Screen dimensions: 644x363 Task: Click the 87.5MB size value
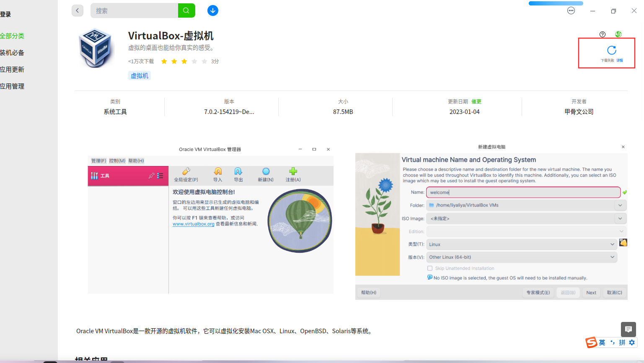[x=343, y=112]
